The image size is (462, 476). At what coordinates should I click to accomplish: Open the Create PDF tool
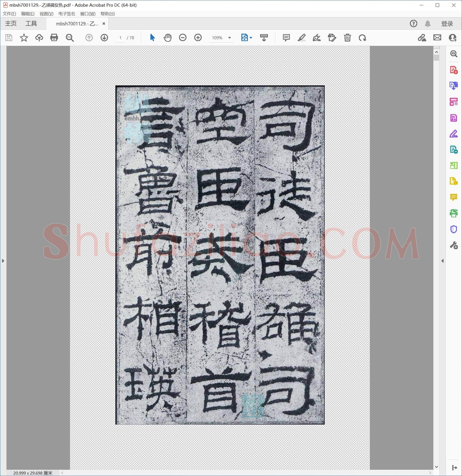pos(453,70)
